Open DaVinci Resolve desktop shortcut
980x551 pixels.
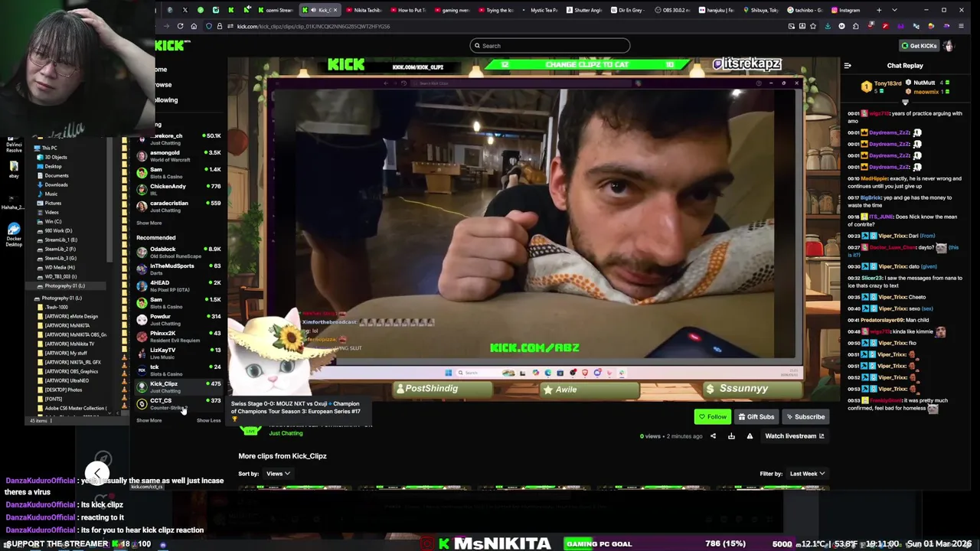pos(14,145)
